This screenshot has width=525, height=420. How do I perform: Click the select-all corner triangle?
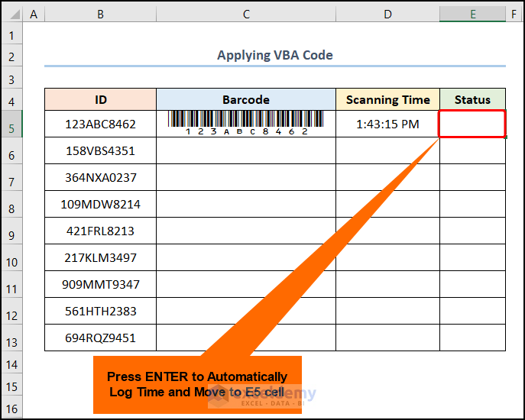[14, 15]
